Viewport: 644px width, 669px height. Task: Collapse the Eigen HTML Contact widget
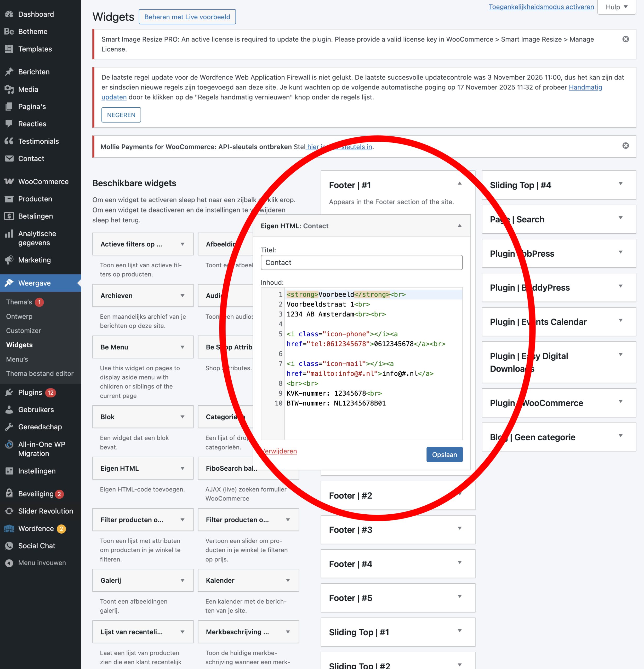click(x=459, y=226)
